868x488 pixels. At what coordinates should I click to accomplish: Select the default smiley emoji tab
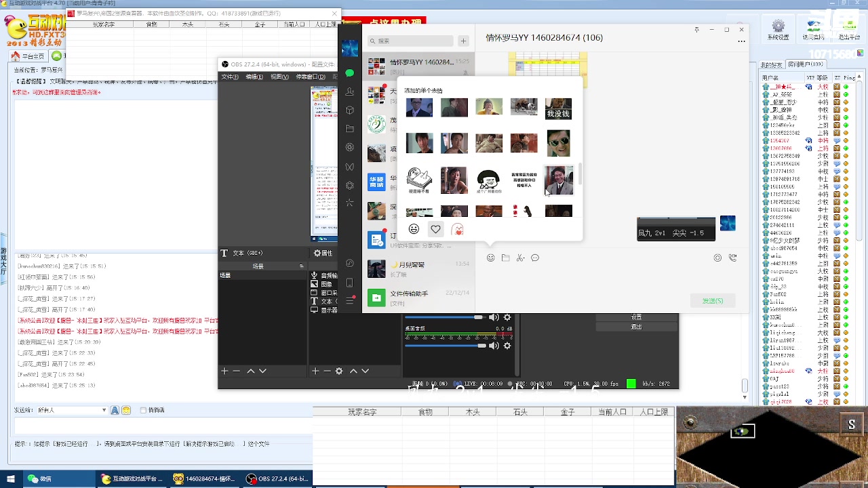pyautogui.click(x=414, y=229)
